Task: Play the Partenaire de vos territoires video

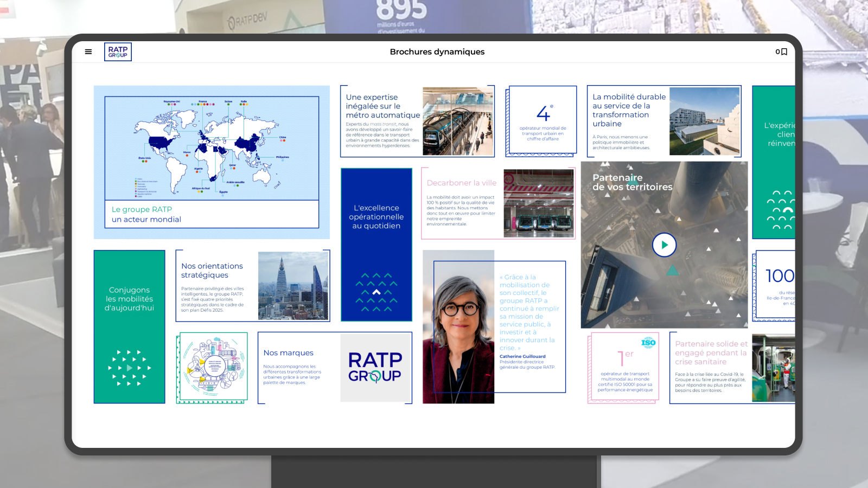Action: 664,245
